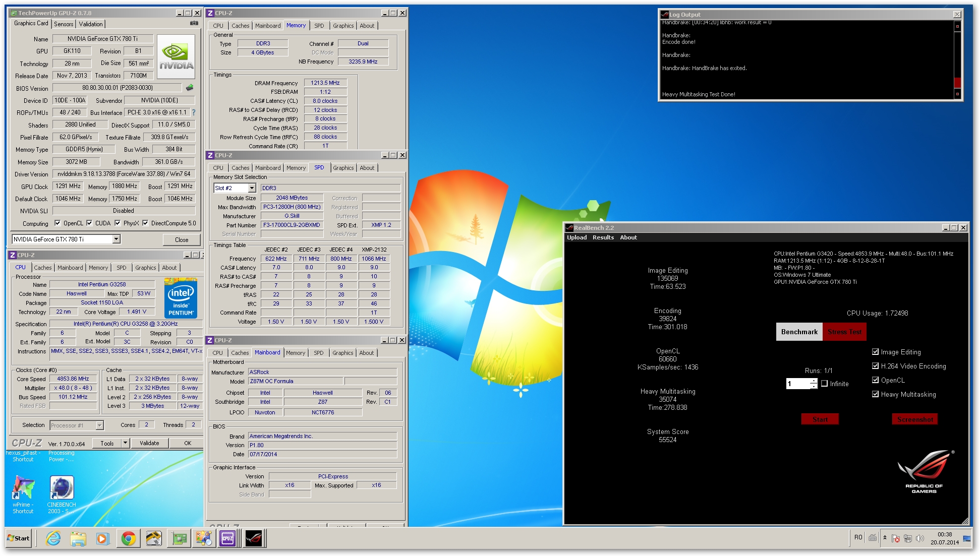Open the Processor #1 selection dropdown
Viewport: 980px width, 556px height.
click(x=99, y=425)
